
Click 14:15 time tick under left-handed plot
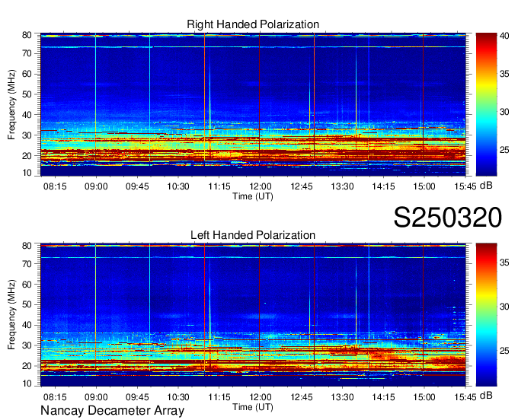coord(383,397)
